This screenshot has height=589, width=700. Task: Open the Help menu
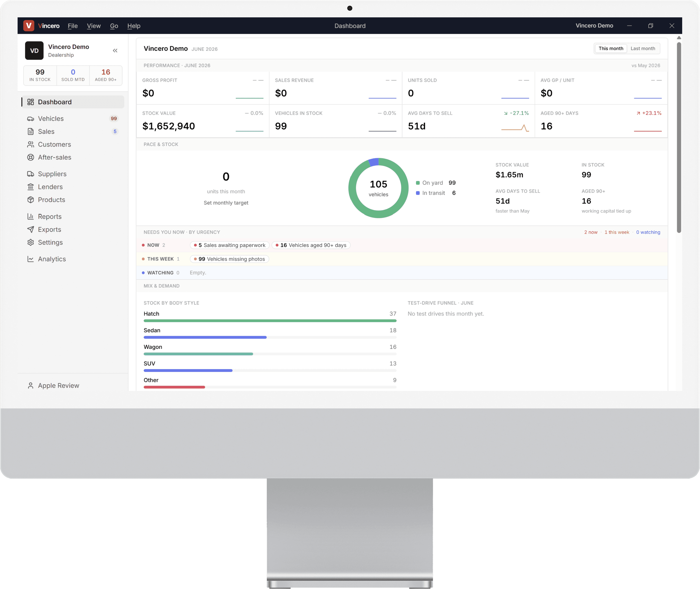tap(134, 26)
